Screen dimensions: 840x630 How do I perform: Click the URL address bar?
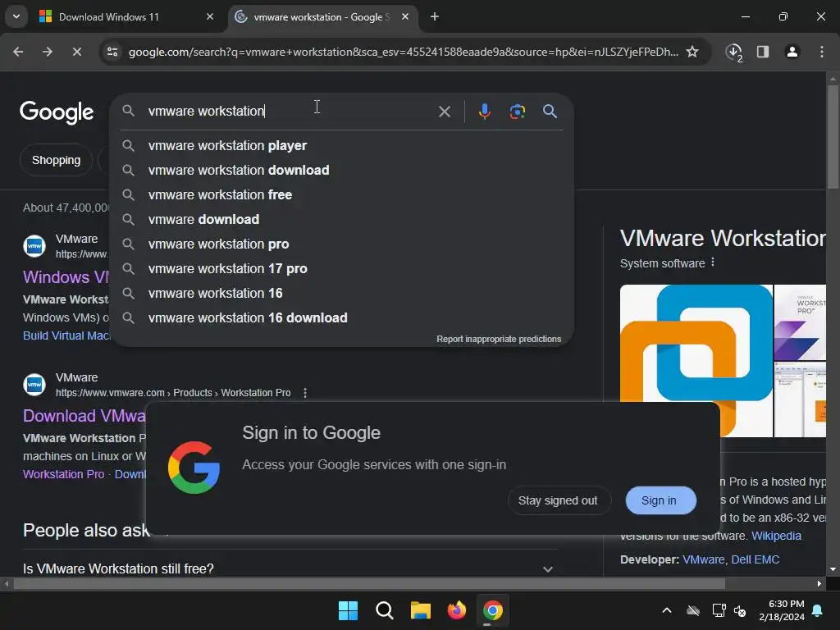(x=404, y=52)
